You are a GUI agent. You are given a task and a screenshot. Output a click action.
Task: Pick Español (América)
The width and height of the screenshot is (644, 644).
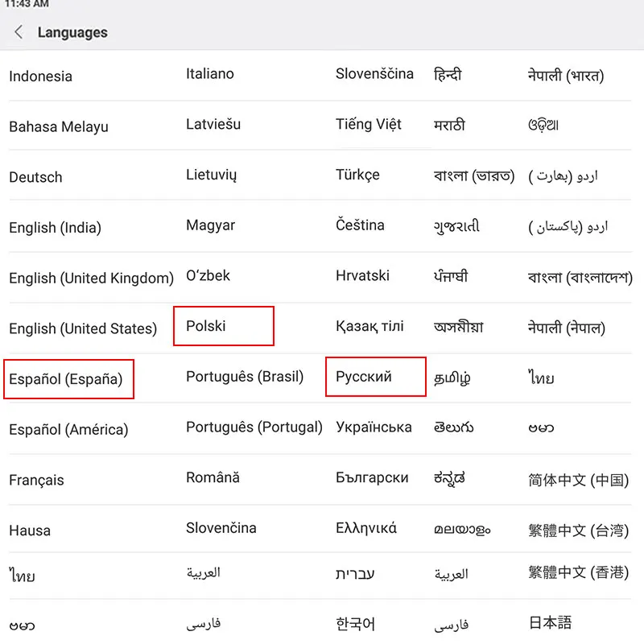(68, 430)
